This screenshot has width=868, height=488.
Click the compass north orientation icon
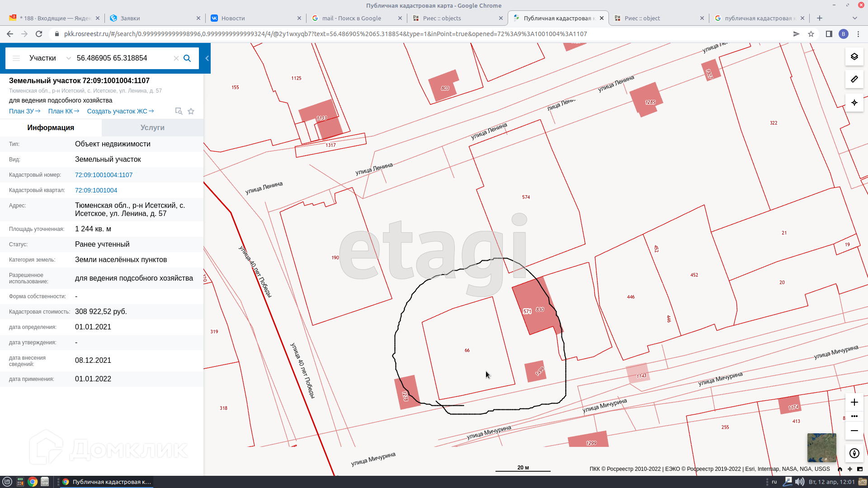(854, 453)
